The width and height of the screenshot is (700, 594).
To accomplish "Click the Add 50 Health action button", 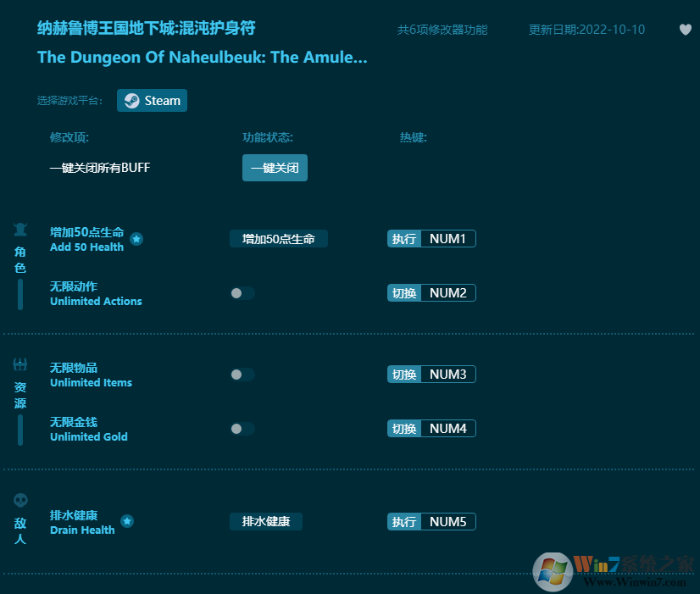I will point(278,239).
